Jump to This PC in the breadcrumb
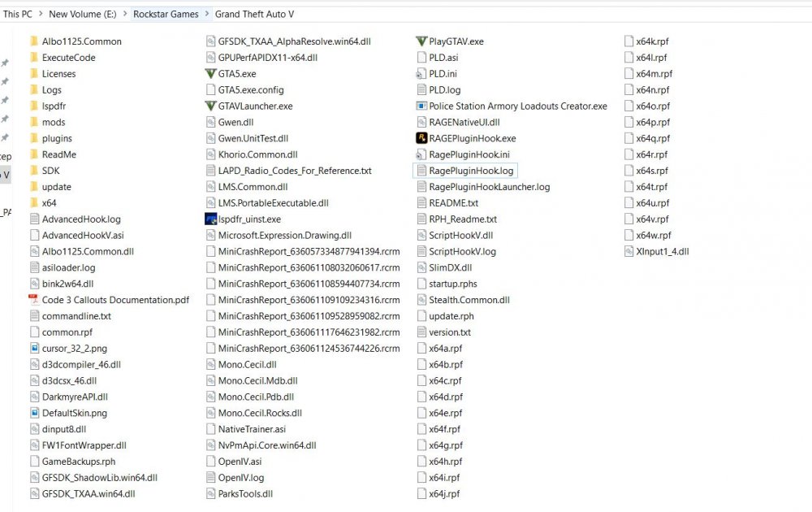 click(18, 14)
